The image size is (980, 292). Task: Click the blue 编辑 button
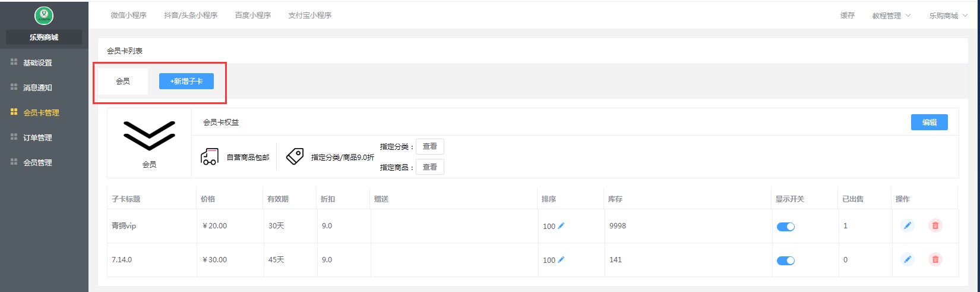tap(930, 122)
